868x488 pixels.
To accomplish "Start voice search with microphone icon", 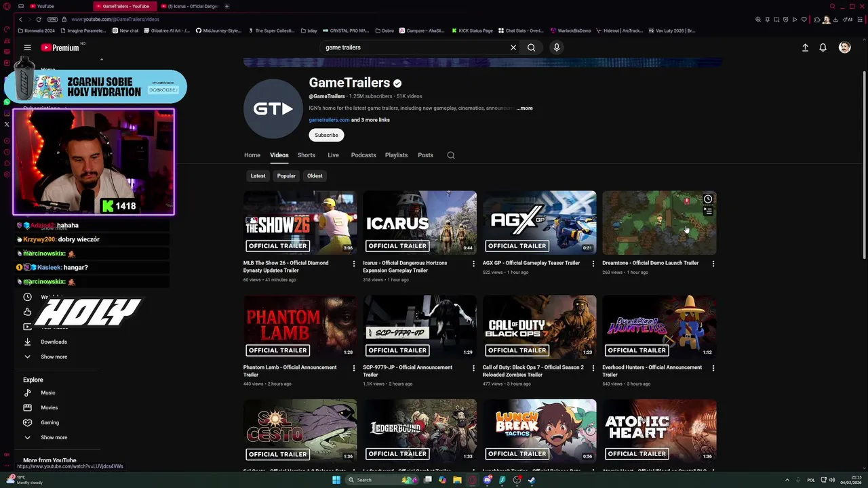I will 557,47.
